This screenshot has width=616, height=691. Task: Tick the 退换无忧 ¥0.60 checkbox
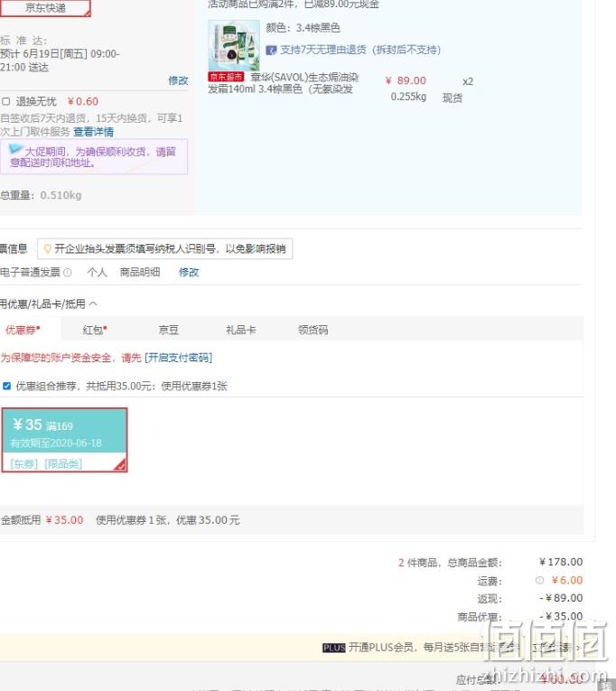click(6, 101)
